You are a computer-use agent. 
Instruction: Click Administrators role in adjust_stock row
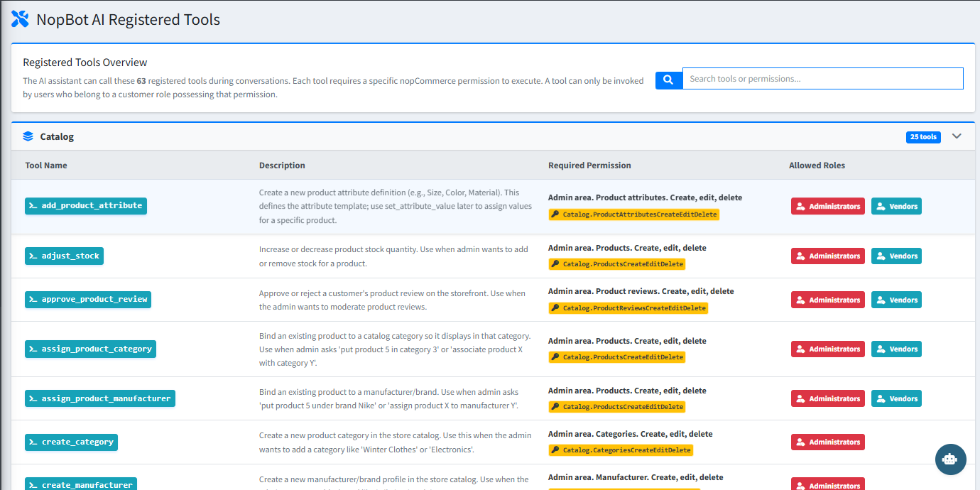pos(828,256)
